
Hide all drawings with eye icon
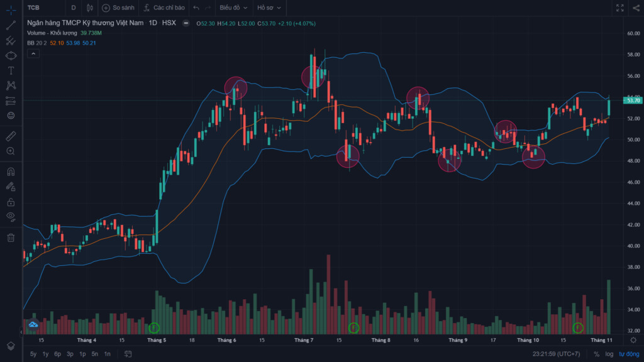[11, 217]
